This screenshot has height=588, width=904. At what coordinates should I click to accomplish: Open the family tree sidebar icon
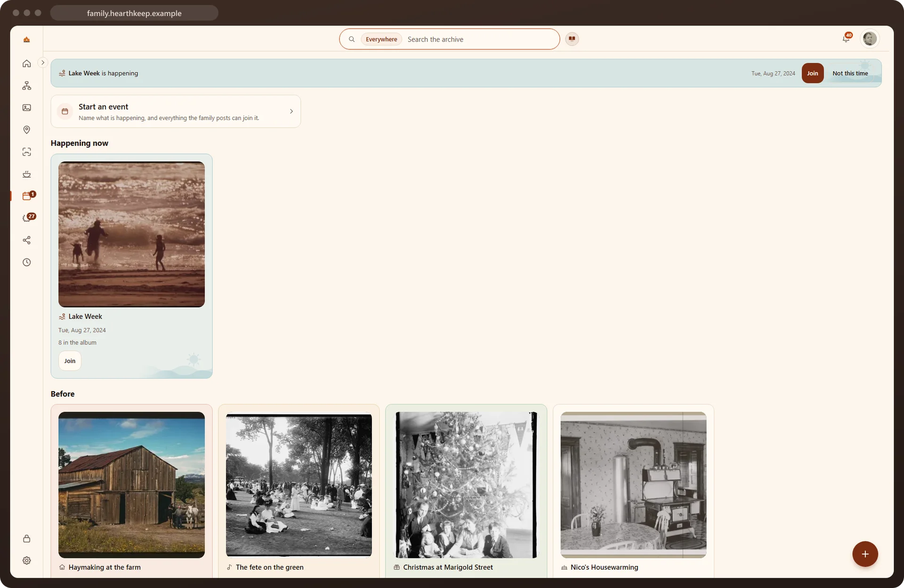coord(27,86)
